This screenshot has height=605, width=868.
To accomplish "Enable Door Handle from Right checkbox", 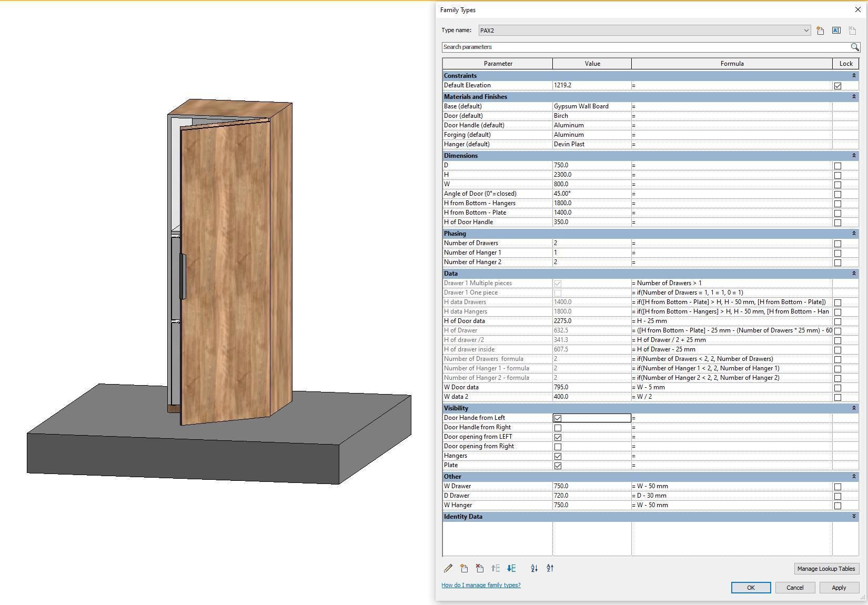I will pyautogui.click(x=558, y=428).
